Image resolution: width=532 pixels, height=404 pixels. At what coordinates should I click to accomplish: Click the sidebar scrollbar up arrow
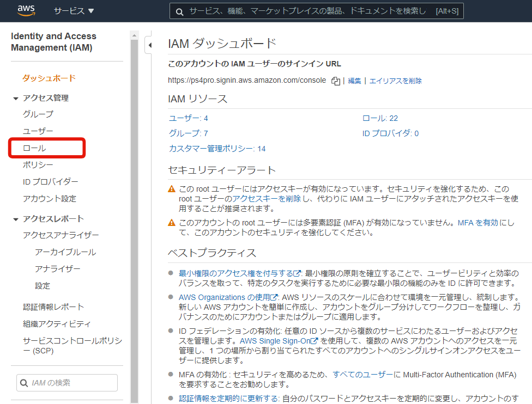click(x=134, y=35)
